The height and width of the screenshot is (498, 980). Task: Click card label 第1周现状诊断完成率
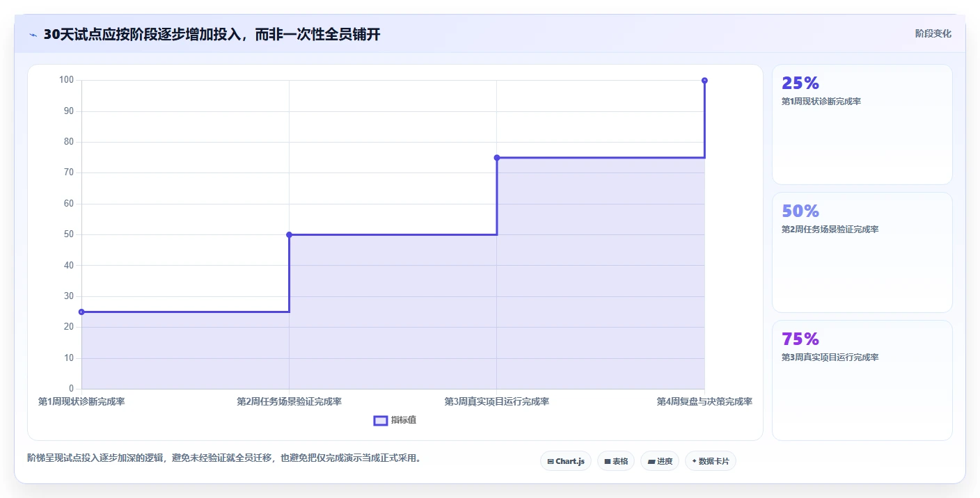pyautogui.click(x=821, y=102)
